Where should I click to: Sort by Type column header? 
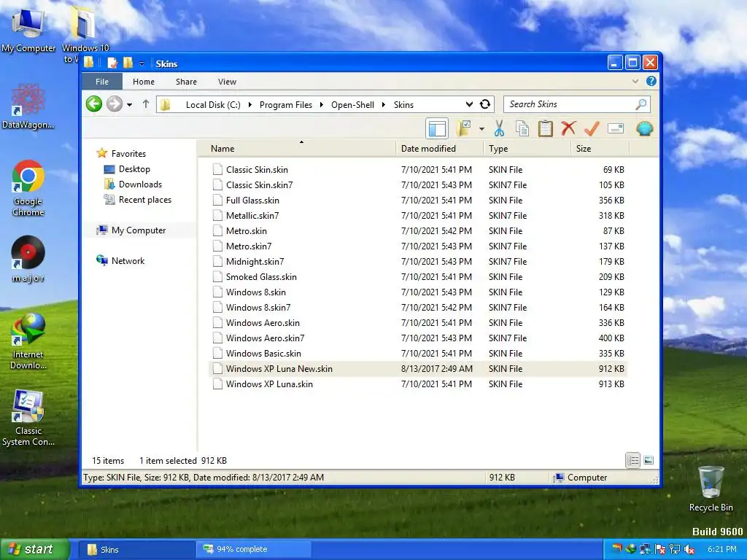(527, 149)
